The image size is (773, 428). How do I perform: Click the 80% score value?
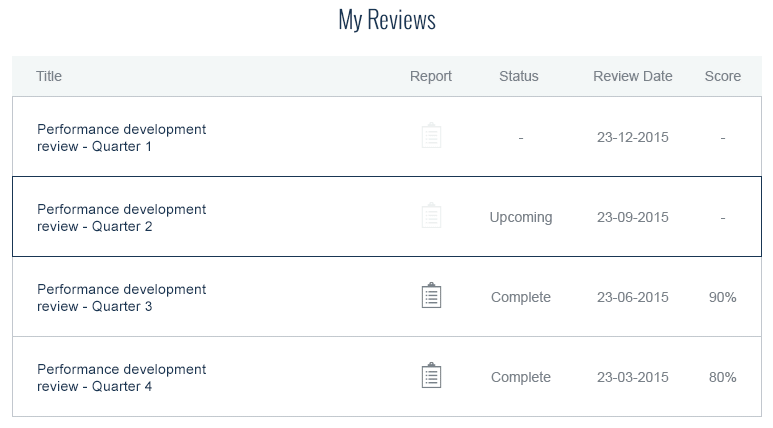tap(723, 377)
